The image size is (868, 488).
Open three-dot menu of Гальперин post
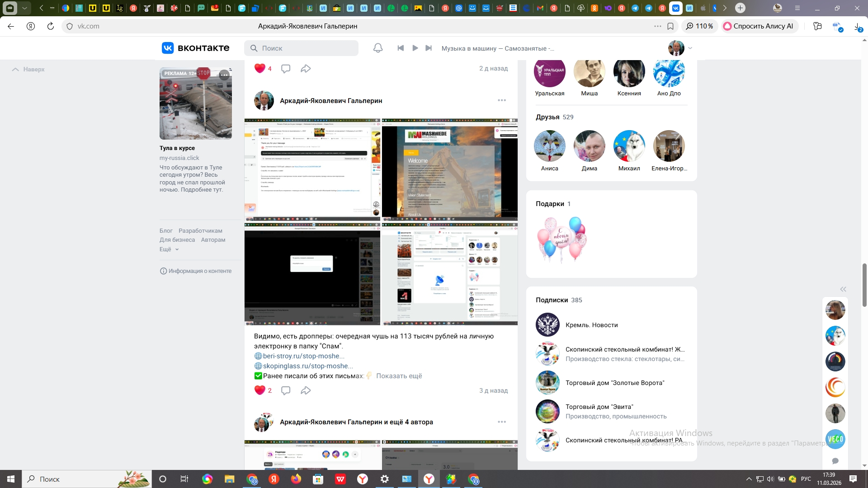pyautogui.click(x=502, y=100)
